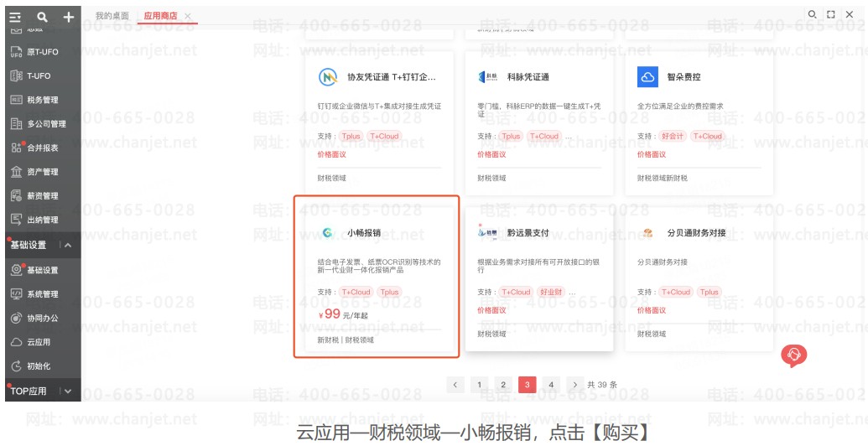Open the 协友凭证通 T+钉钉企 title

click(x=392, y=77)
